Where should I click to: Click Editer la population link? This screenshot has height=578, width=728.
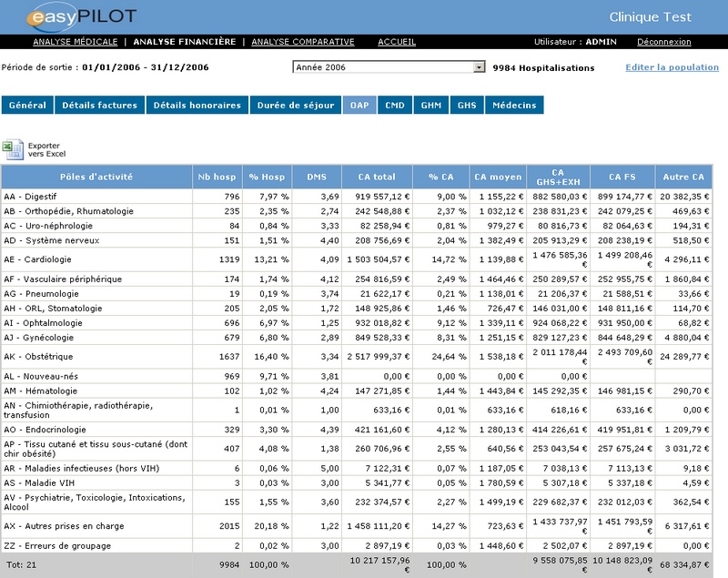672,67
